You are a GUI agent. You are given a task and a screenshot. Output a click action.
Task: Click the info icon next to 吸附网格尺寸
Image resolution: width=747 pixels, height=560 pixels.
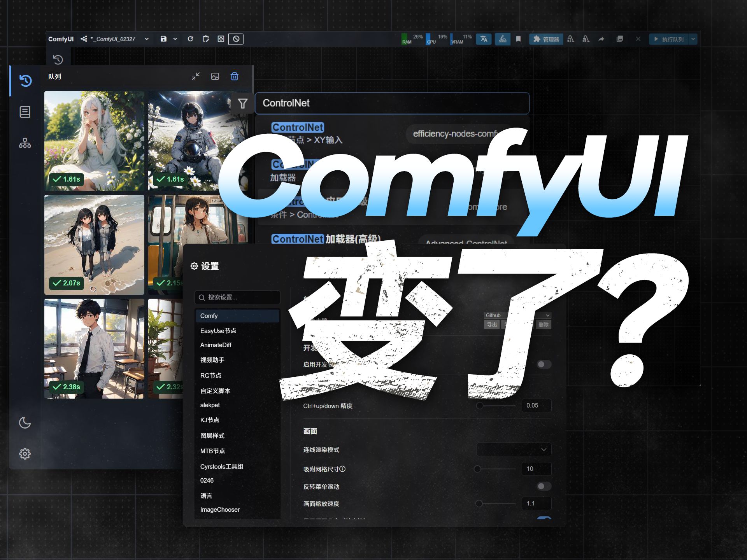(x=342, y=469)
